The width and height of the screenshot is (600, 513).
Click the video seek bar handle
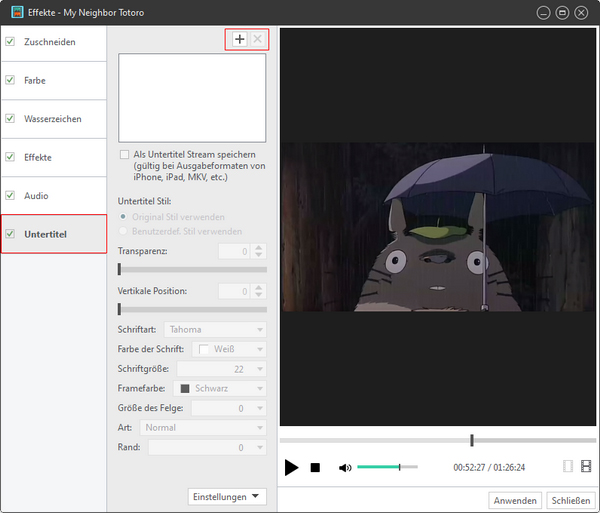click(472, 440)
